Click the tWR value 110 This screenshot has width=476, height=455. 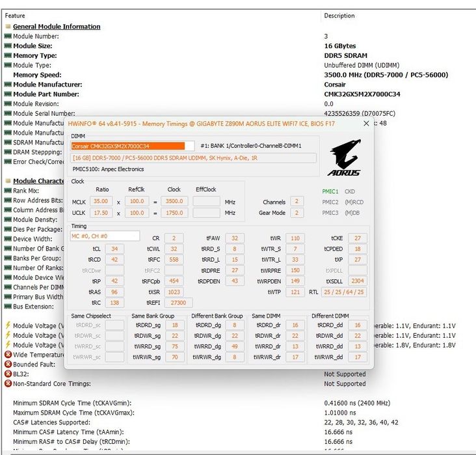point(295,238)
